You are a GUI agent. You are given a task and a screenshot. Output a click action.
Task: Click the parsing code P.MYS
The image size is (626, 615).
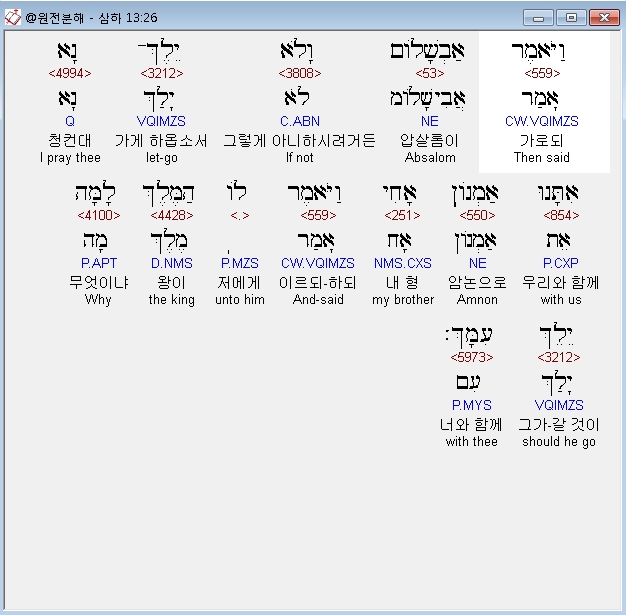[x=471, y=405]
